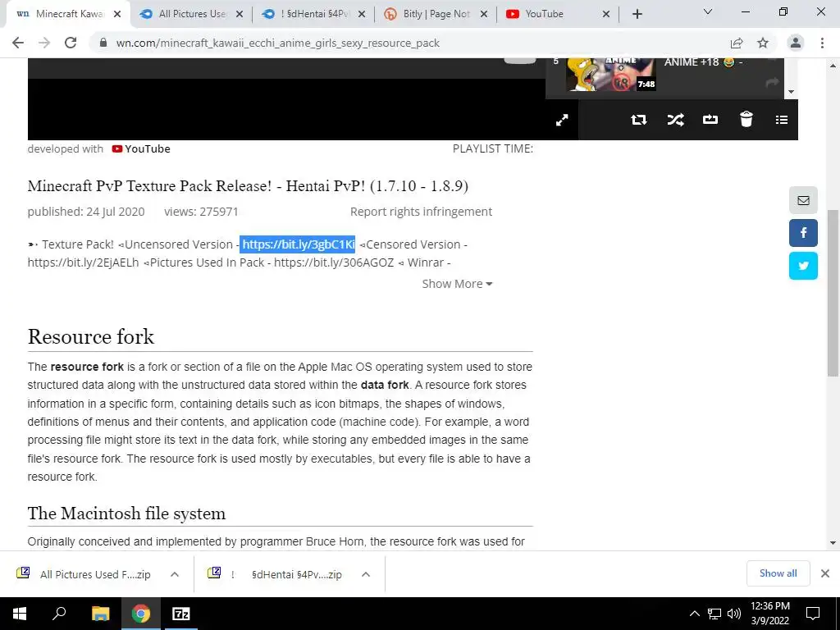Click the trash icon to clear playlist
Screen dimensions: 840x630
(746, 119)
